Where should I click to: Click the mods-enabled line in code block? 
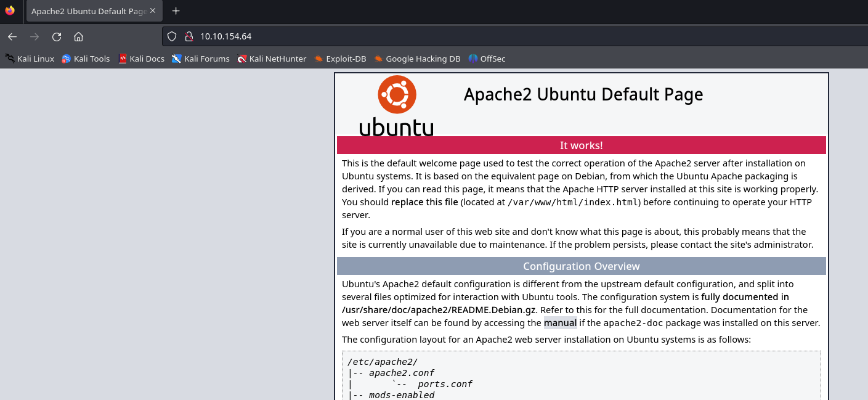[x=402, y=395]
